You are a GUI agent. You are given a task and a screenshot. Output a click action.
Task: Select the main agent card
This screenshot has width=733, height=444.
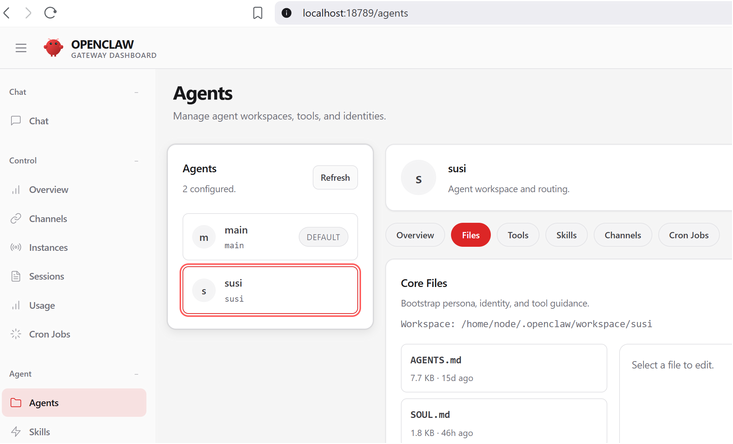(x=270, y=237)
